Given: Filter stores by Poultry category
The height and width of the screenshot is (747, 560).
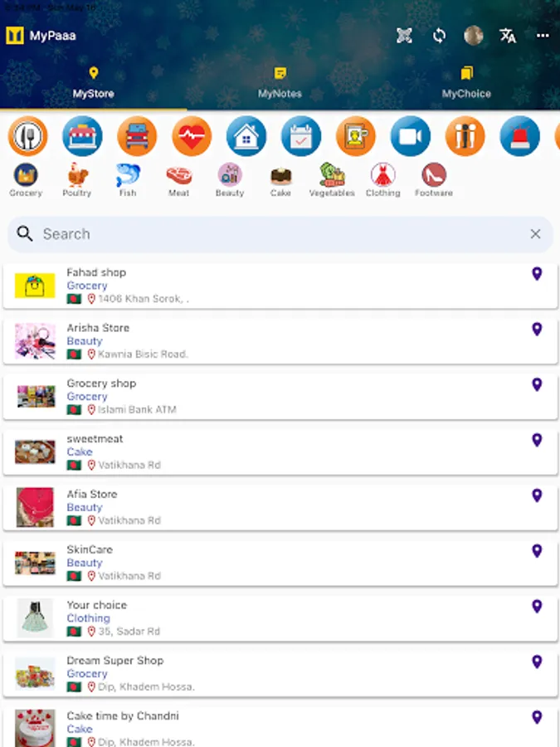Looking at the screenshot, I should point(76,180).
